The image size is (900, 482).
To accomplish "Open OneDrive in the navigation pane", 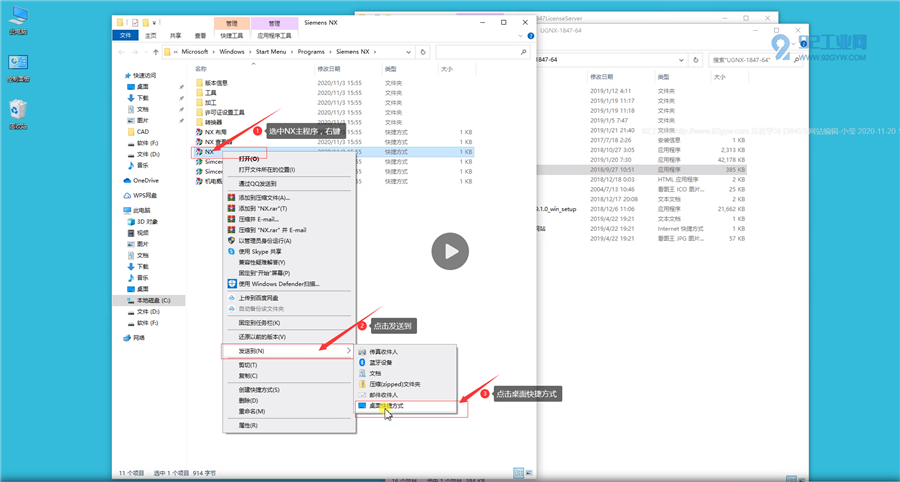I will [x=146, y=180].
